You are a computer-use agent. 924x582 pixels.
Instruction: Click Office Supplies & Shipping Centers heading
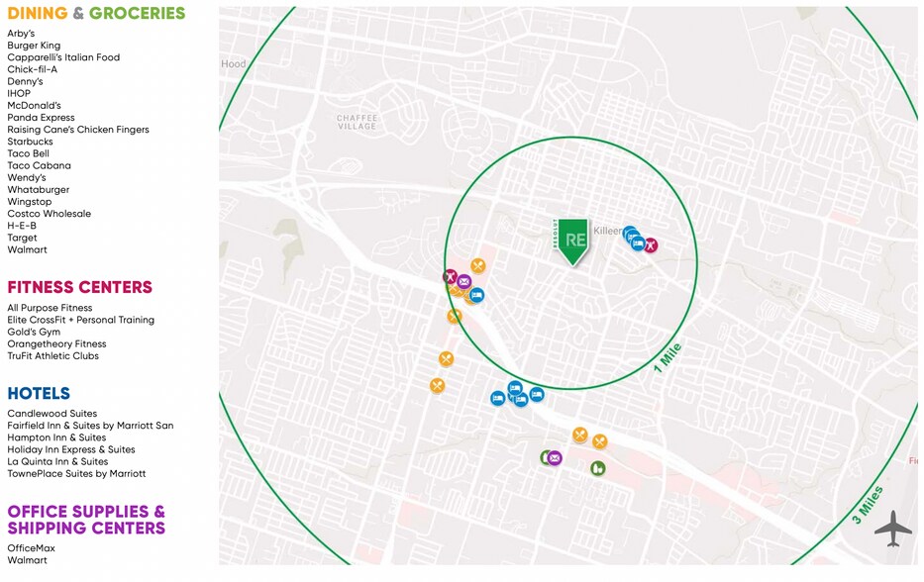click(86, 520)
